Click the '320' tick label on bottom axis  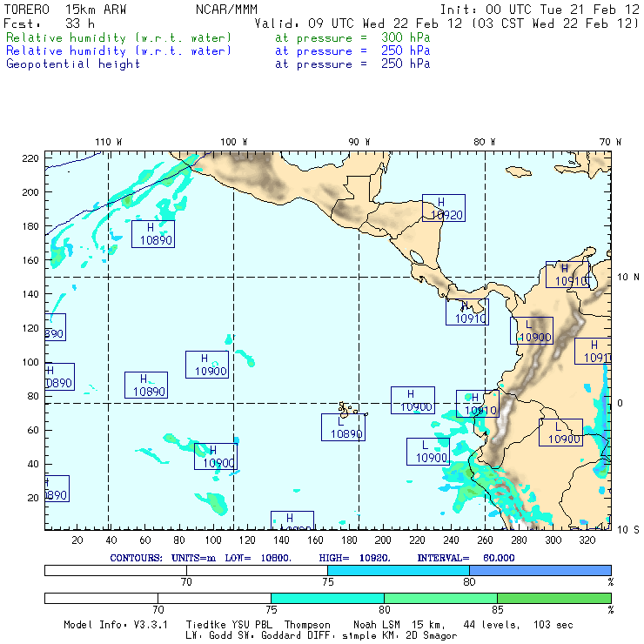coord(587,540)
